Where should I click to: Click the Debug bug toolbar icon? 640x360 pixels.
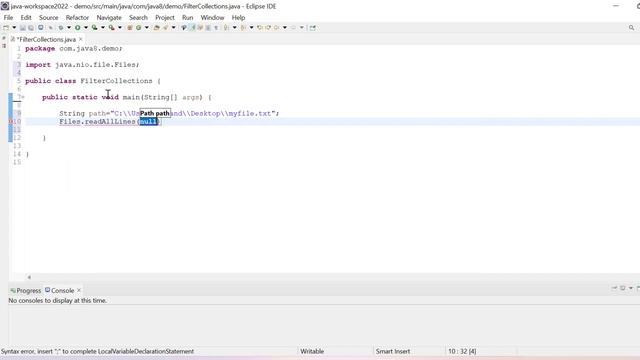[60, 28]
